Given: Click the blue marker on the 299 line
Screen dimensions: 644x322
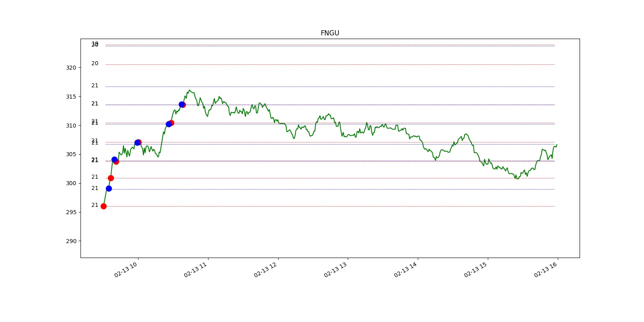Looking at the screenshot, I should coord(109,188).
